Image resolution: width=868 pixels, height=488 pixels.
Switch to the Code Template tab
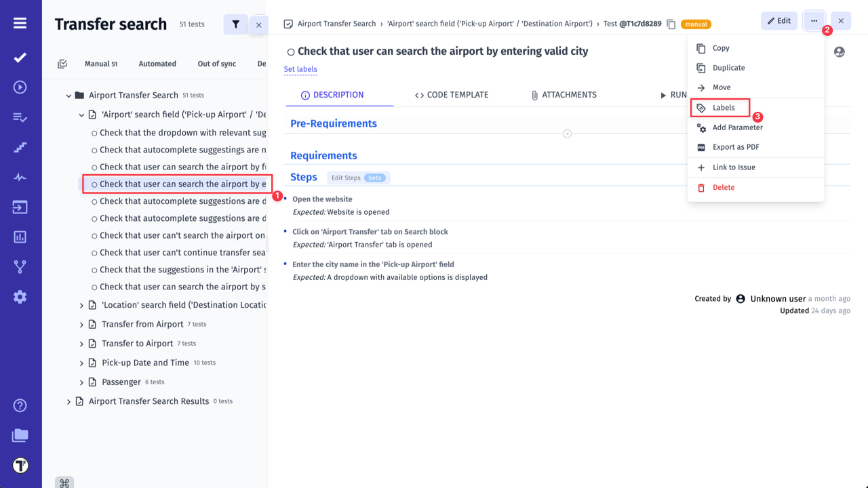coord(452,95)
